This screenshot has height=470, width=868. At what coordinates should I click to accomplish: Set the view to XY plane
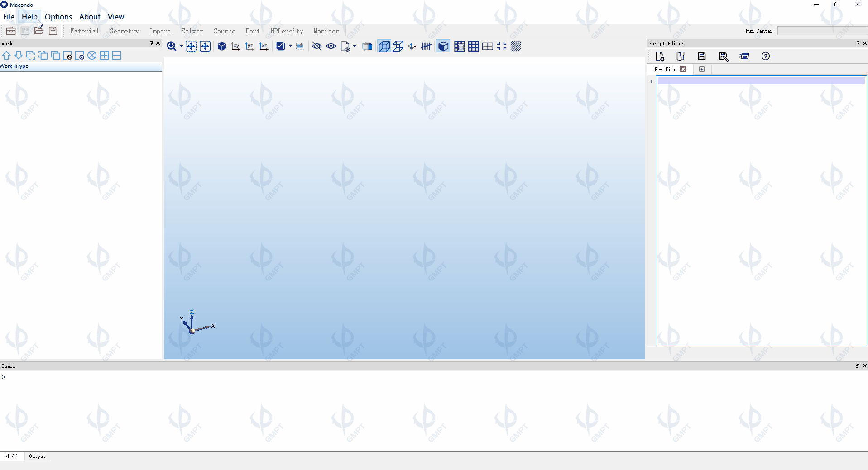[236, 46]
